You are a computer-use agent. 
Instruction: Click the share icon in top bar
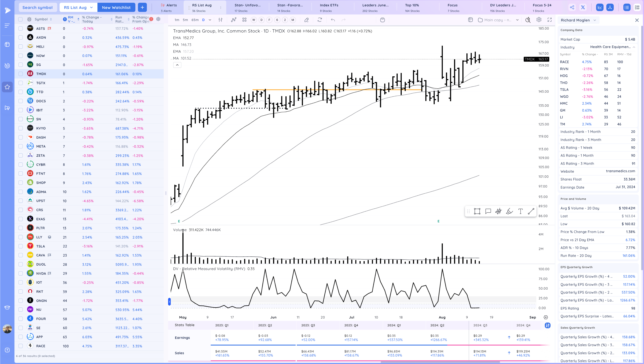coord(572,8)
